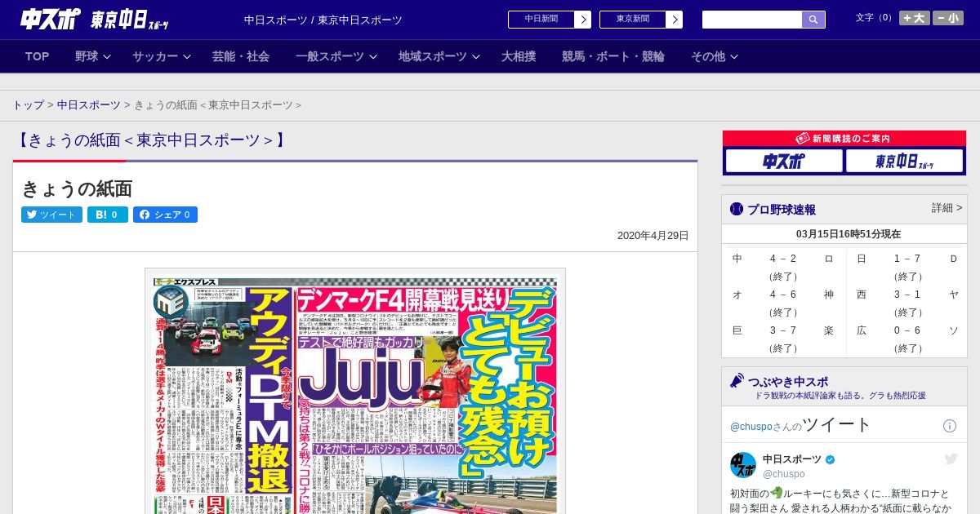Click the search magnifier button
This screenshot has width=980, height=514.
click(x=813, y=20)
